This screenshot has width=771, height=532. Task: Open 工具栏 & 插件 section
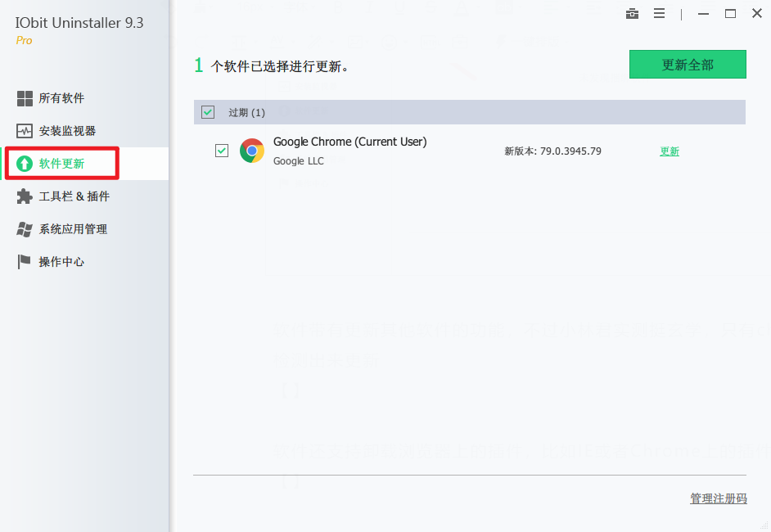(74, 196)
